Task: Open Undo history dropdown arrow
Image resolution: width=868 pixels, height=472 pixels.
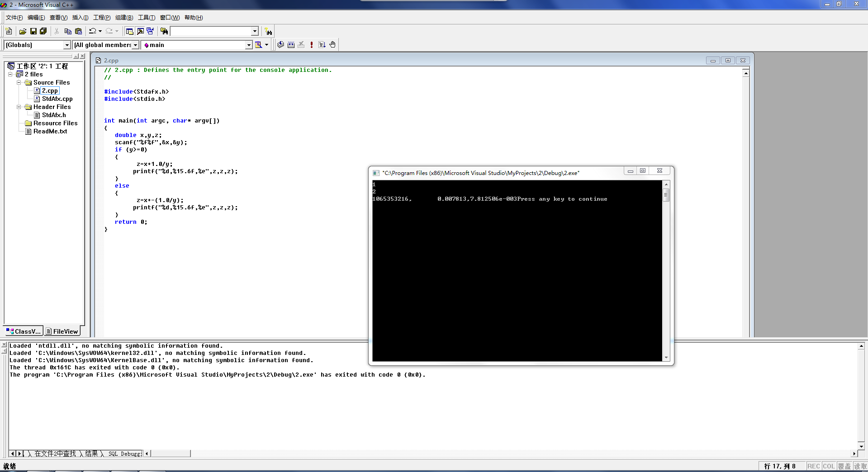Action: coord(100,31)
